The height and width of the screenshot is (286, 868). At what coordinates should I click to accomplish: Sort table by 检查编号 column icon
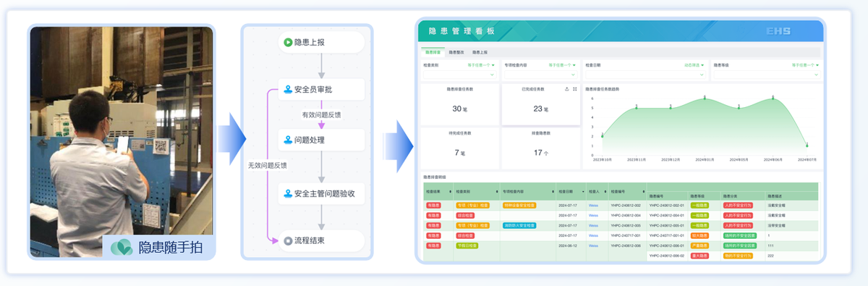pyautogui.click(x=643, y=191)
